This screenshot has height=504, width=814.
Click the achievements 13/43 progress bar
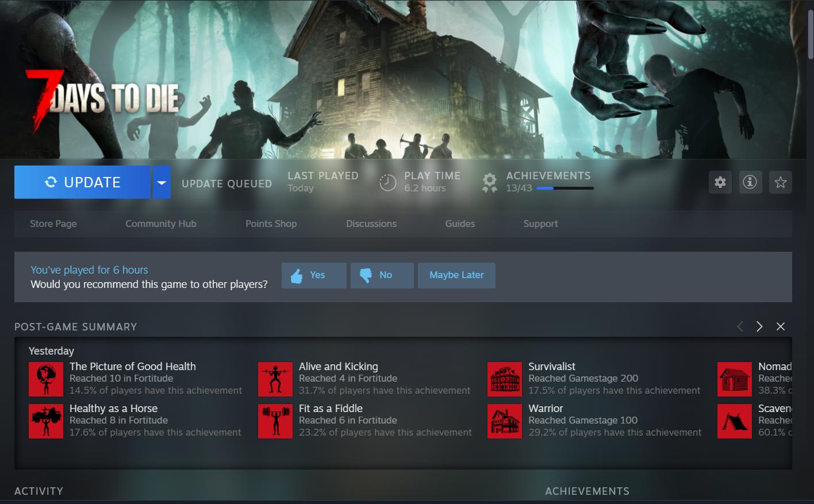564,188
